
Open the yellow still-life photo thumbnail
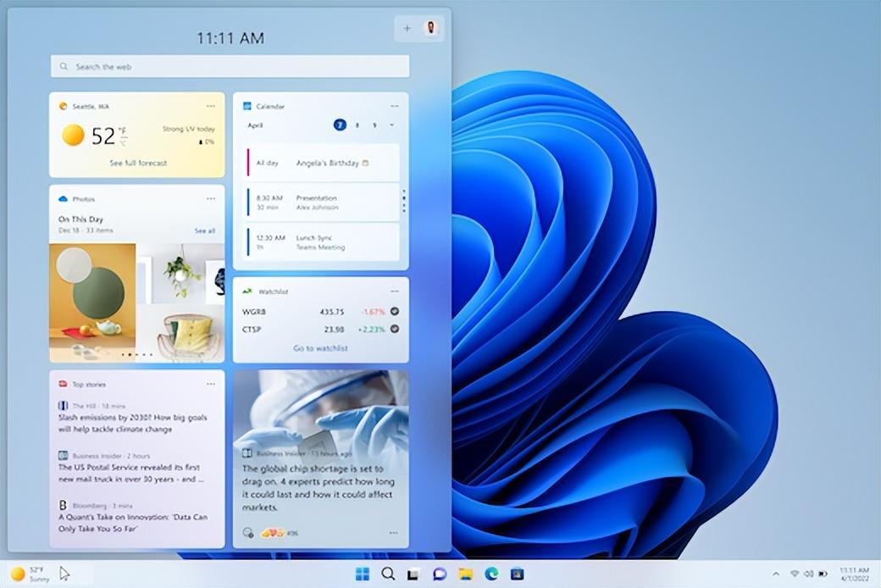pos(92,302)
